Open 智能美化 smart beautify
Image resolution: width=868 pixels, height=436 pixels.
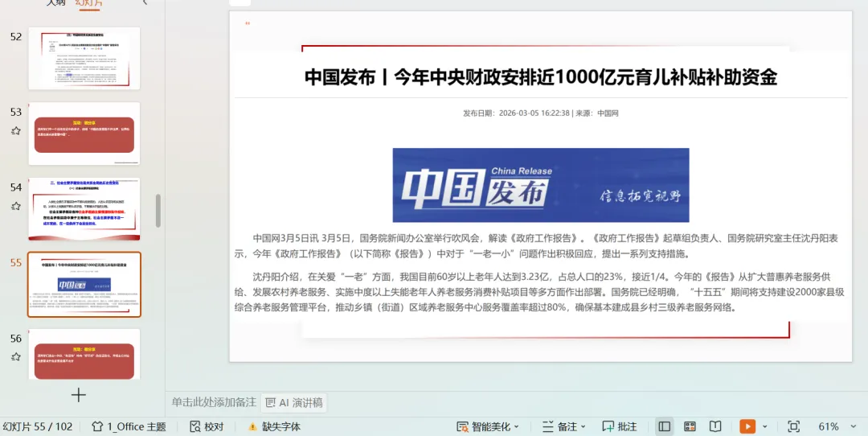[483, 426]
